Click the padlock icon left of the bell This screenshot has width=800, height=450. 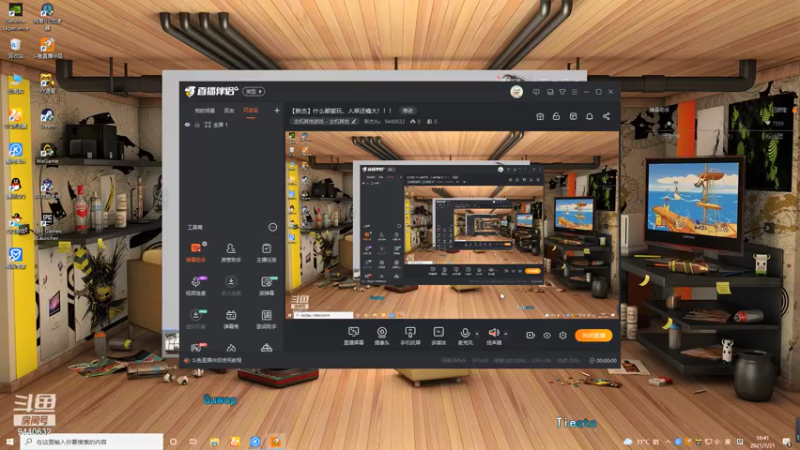click(556, 116)
